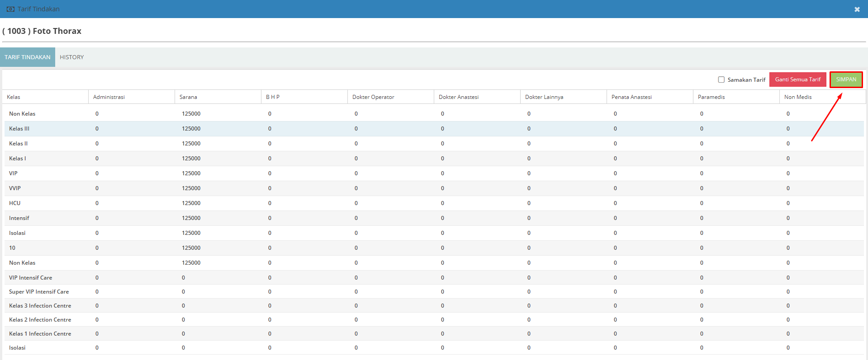Switch to the HISTORY tab
Viewport: 868px width, 360px height.
click(72, 57)
